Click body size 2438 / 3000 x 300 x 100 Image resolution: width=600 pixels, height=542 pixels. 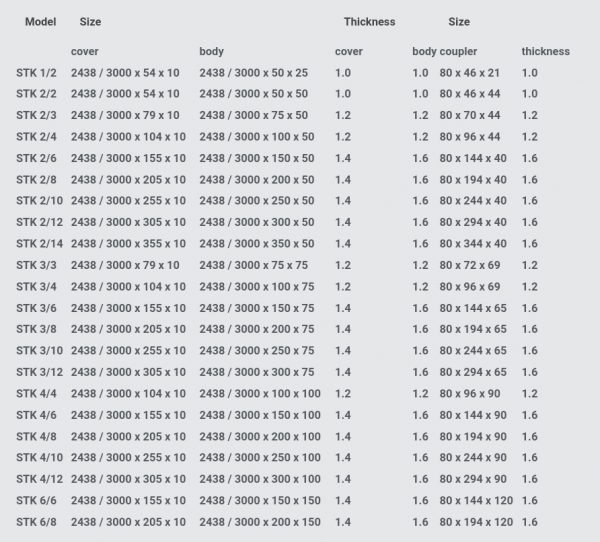260,479
